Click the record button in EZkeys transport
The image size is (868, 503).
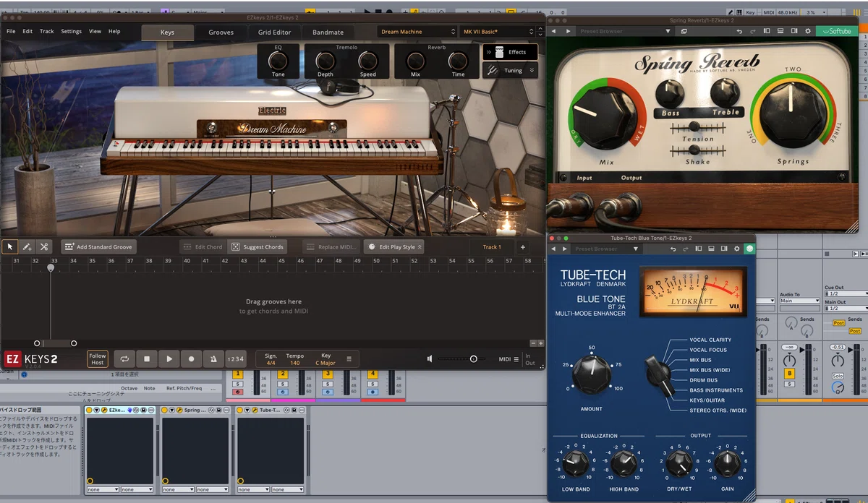(191, 358)
